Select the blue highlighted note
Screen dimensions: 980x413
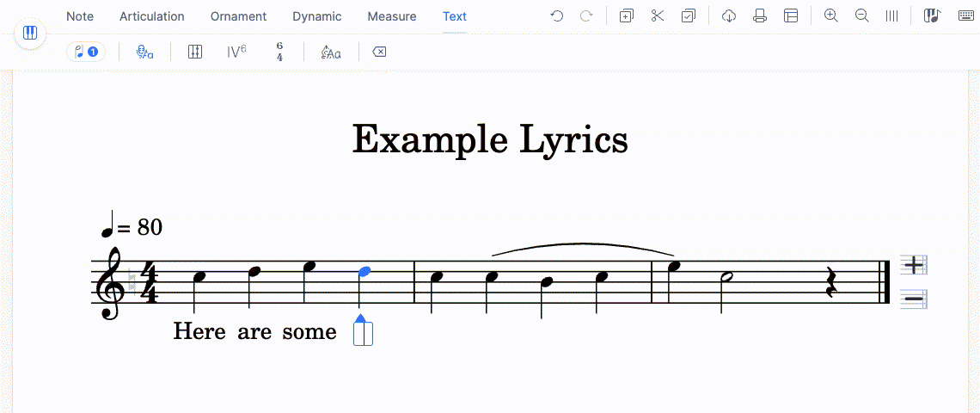[364, 272]
